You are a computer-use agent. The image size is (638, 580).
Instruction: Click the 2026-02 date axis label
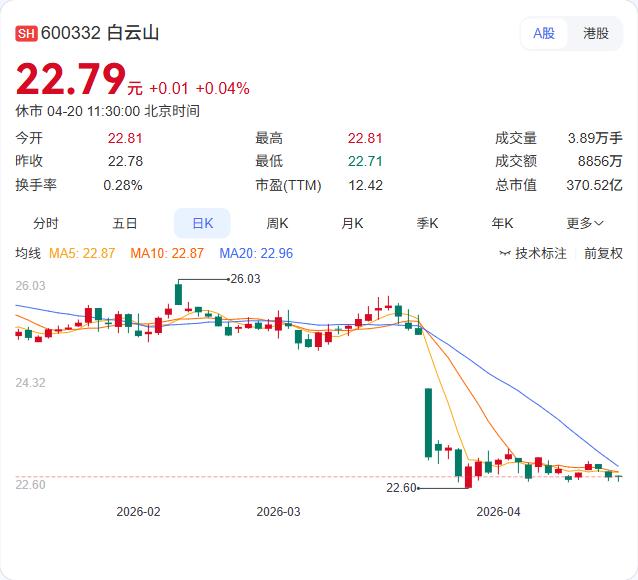pos(138,512)
